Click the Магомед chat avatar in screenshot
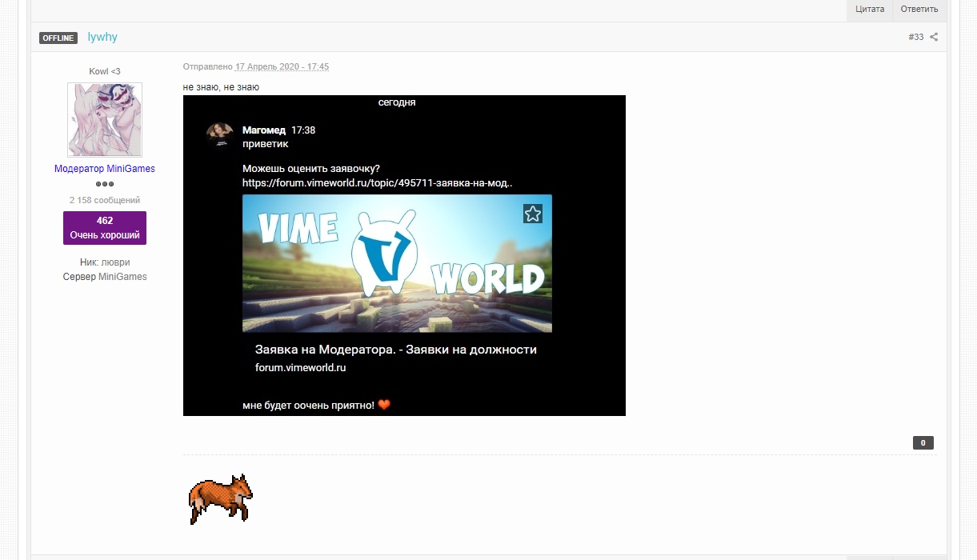The height and width of the screenshot is (560, 977). tap(219, 134)
